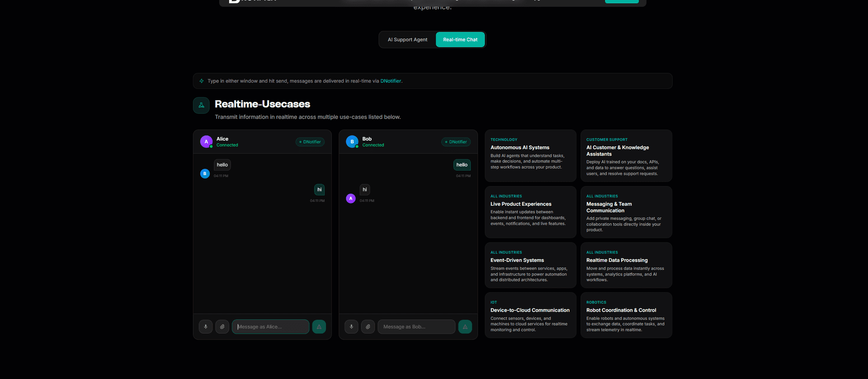Screen dimensions: 868x379
Task: Click Alice's purple avatar in the chat header
Action: click(x=206, y=142)
